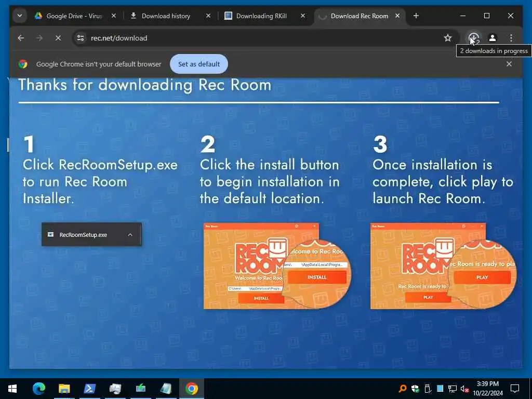Image resolution: width=532 pixels, height=399 pixels.
Task: Click Set as default button
Action: [x=199, y=64]
